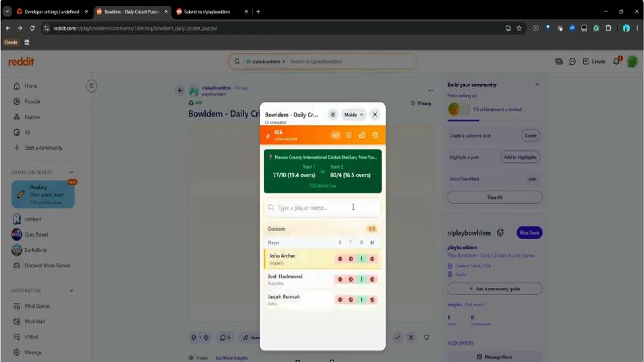Open a new browser tab

click(258, 12)
